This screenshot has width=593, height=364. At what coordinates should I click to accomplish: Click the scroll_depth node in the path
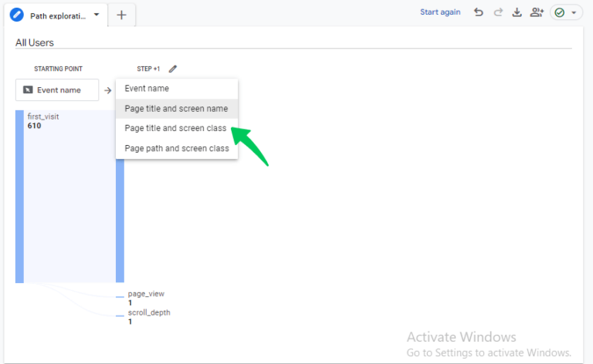[x=148, y=313]
